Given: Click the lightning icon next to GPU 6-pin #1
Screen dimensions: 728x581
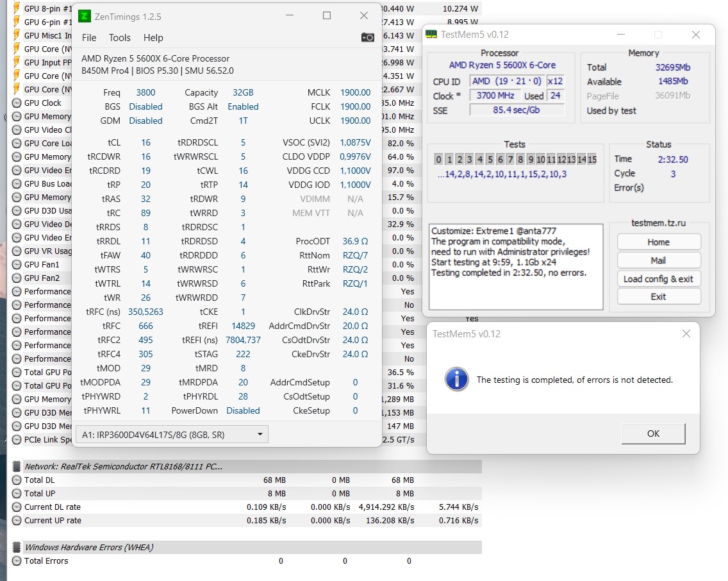Looking at the screenshot, I should tap(17, 22).
